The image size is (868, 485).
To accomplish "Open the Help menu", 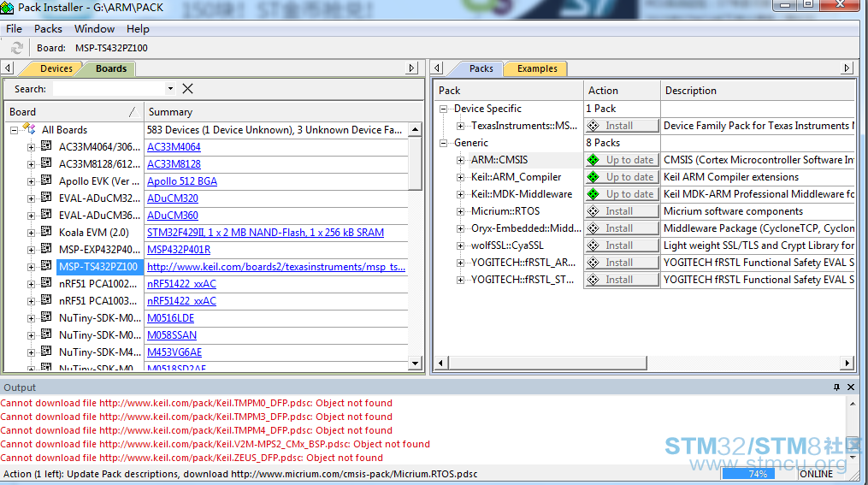I will [138, 29].
